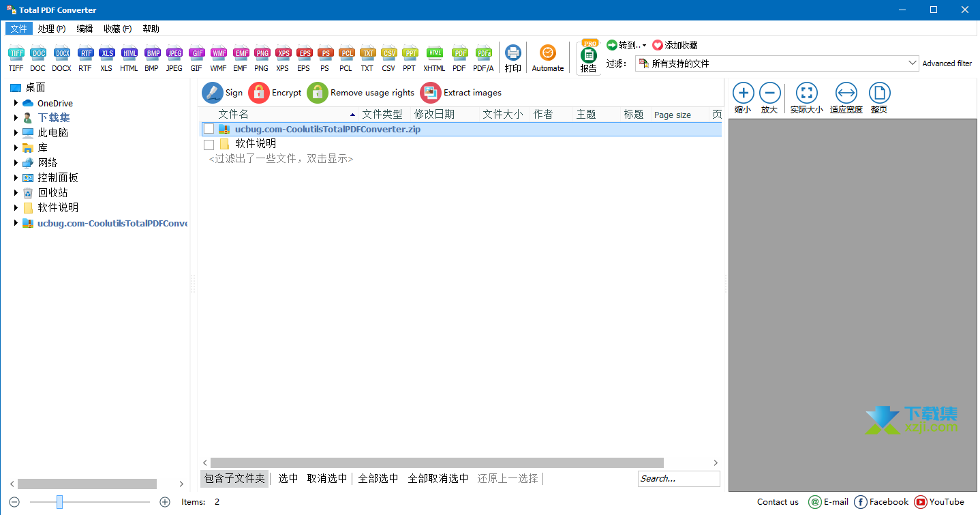Select the EMF conversion icon

point(241,53)
